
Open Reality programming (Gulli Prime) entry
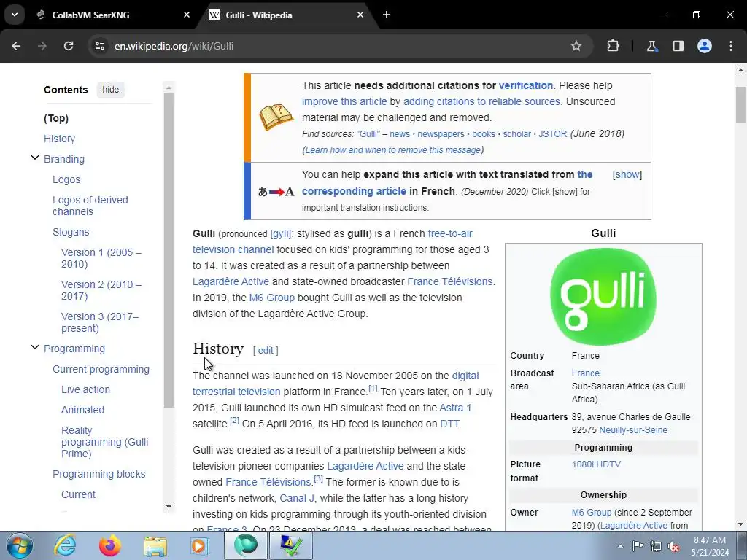(x=105, y=442)
